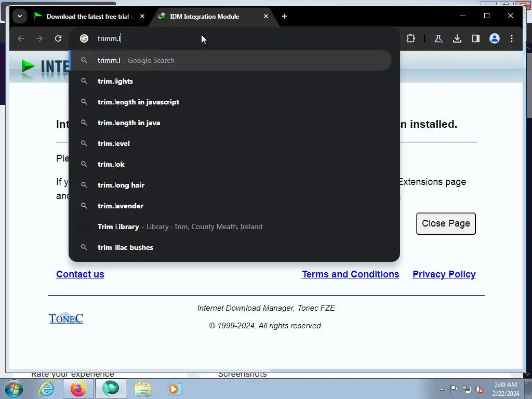Pick 'trim.length in java' suggestion

231,123
